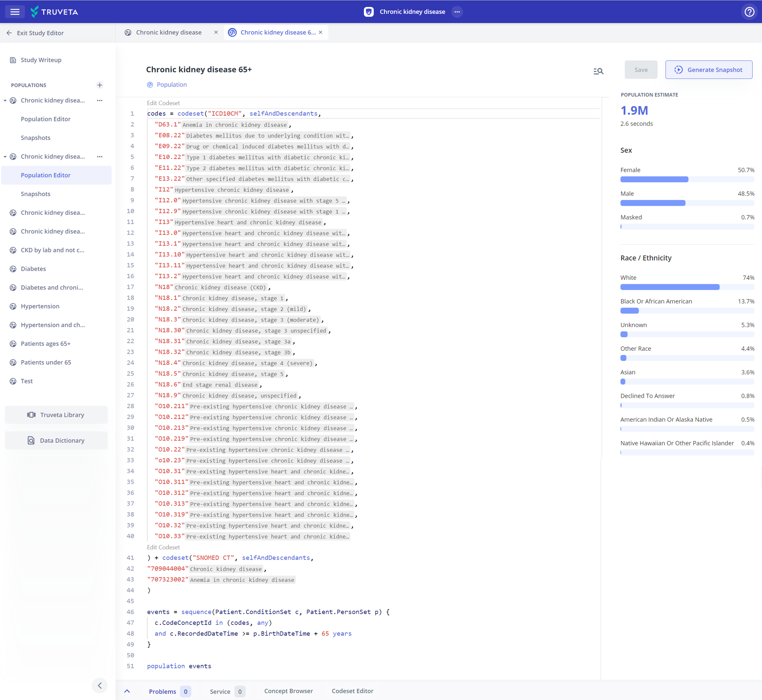Click the Study Writeup document icon
762x700 pixels.
pyautogui.click(x=13, y=60)
